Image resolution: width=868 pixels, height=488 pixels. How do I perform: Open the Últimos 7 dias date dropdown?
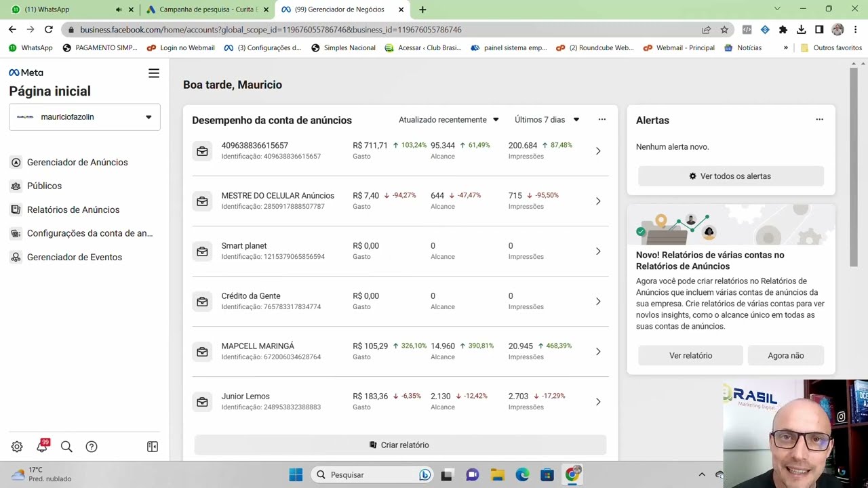(547, 119)
